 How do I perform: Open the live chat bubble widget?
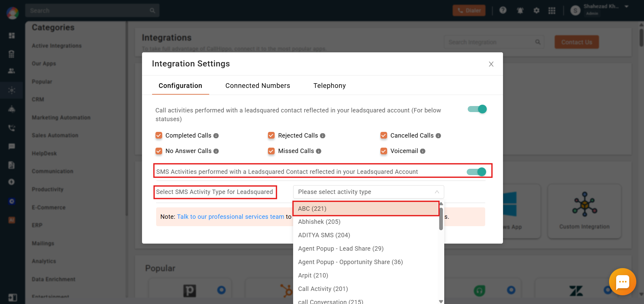[623, 282]
